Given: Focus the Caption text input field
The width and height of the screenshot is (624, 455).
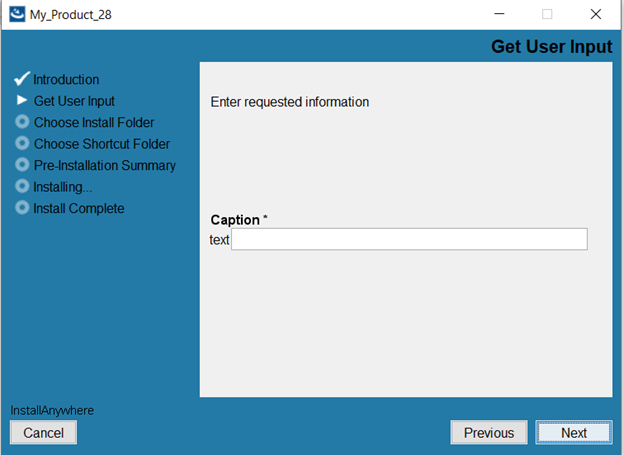Looking at the screenshot, I should click(409, 239).
